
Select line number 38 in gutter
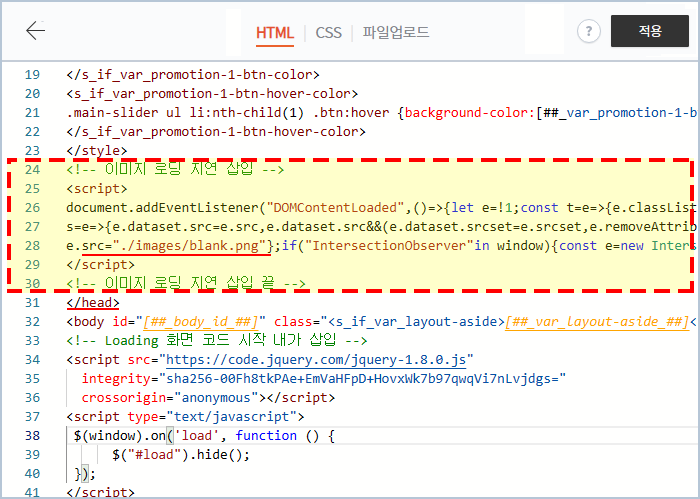(32, 436)
